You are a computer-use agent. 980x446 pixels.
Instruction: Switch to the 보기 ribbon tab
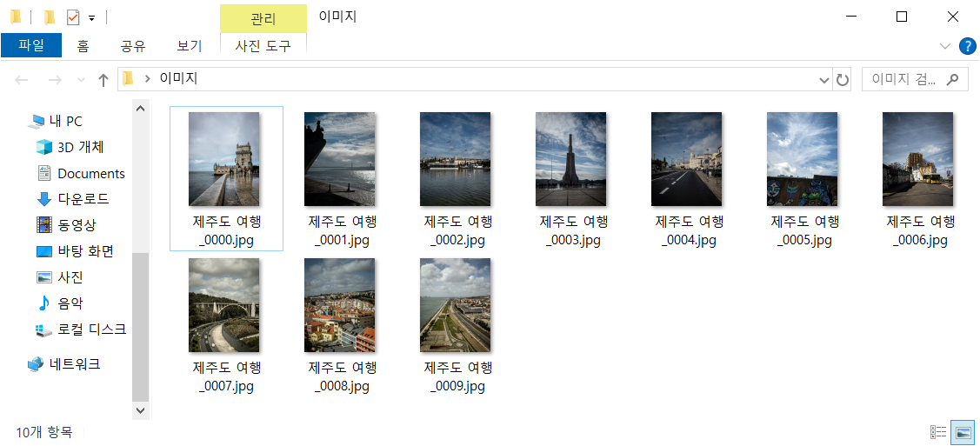(x=190, y=45)
